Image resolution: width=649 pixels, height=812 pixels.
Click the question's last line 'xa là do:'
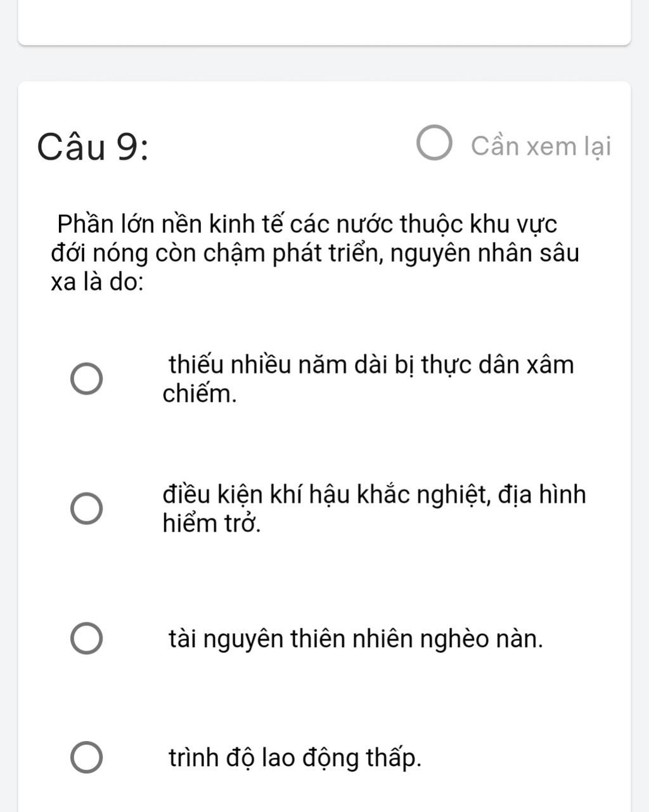97,282
